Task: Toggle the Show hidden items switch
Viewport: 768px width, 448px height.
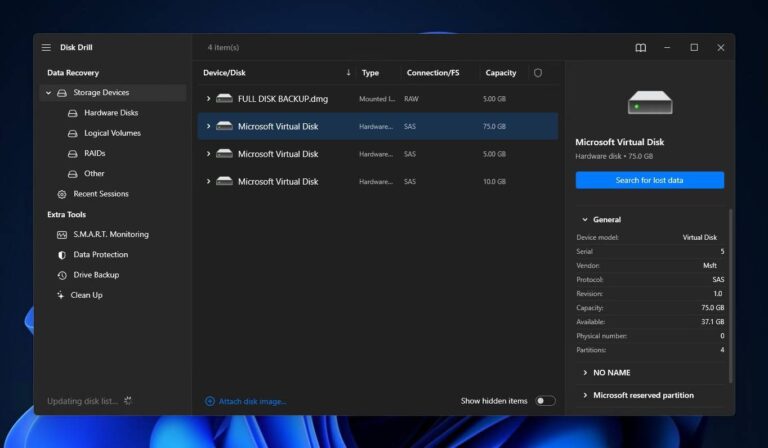Action: 544,401
